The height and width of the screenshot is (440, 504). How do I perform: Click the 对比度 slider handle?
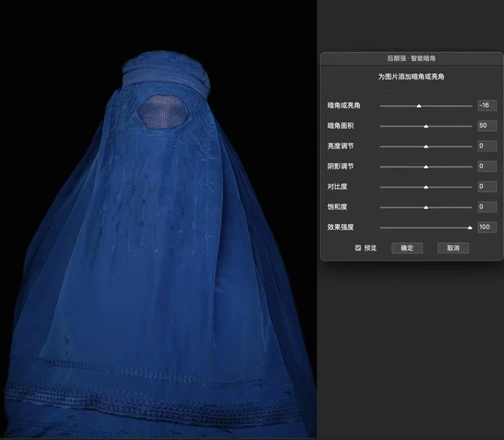[426, 187]
